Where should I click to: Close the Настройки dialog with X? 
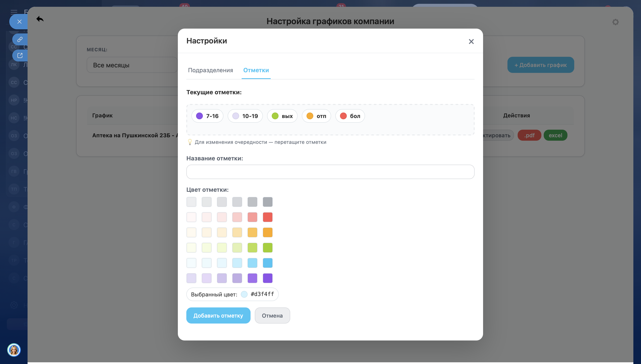click(x=471, y=42)
